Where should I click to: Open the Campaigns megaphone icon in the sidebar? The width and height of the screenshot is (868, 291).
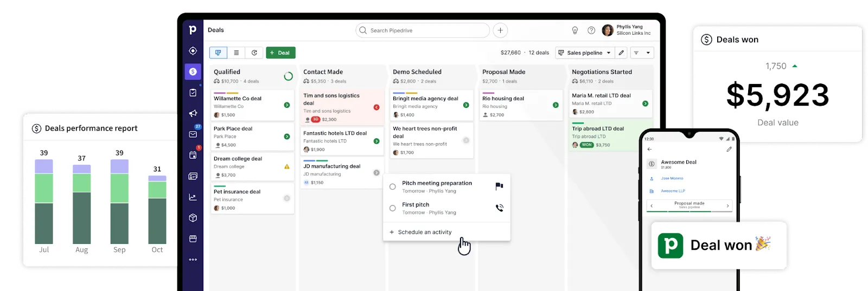(193, 113)
